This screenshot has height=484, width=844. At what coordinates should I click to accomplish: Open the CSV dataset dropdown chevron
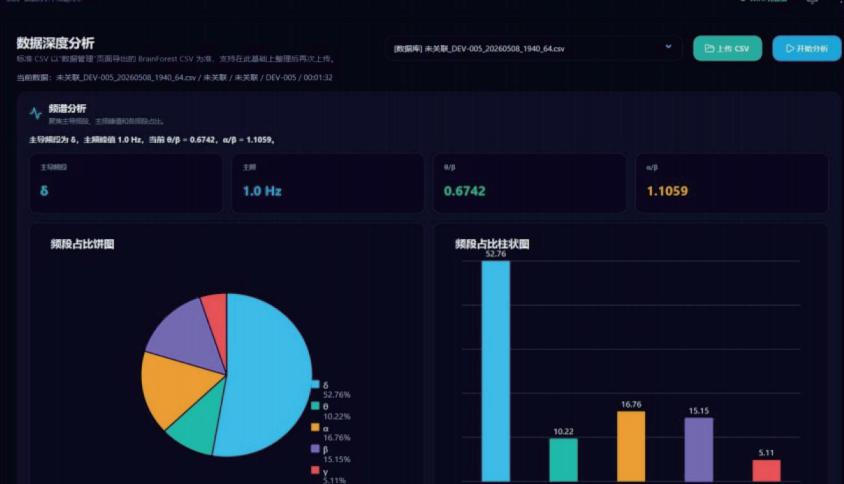[668, 47]
